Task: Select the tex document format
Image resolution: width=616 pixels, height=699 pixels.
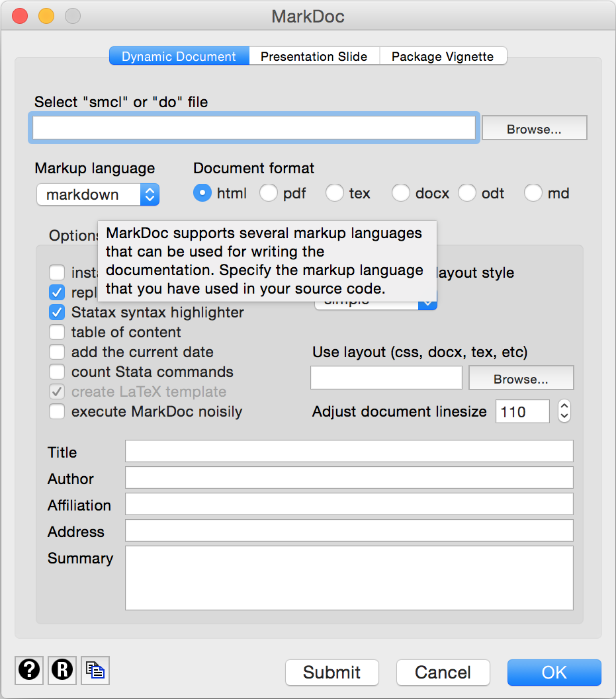Action: pos(335,193)
